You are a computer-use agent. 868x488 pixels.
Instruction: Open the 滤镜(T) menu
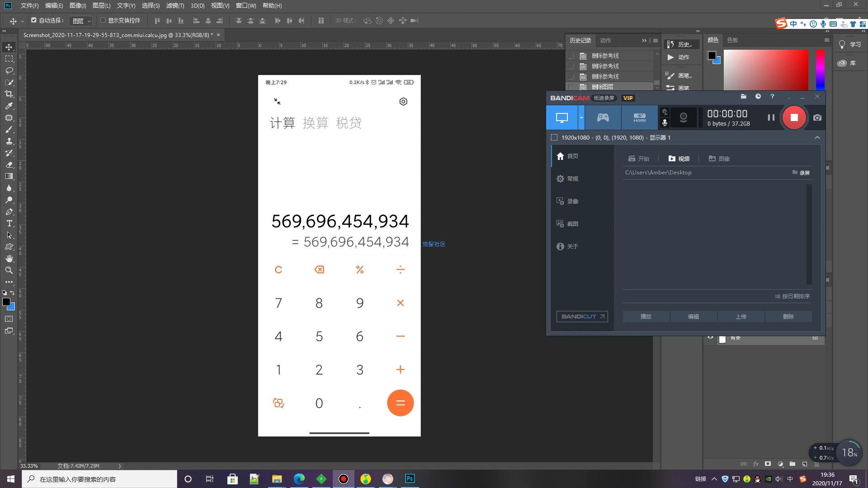(x=175, y=5)
